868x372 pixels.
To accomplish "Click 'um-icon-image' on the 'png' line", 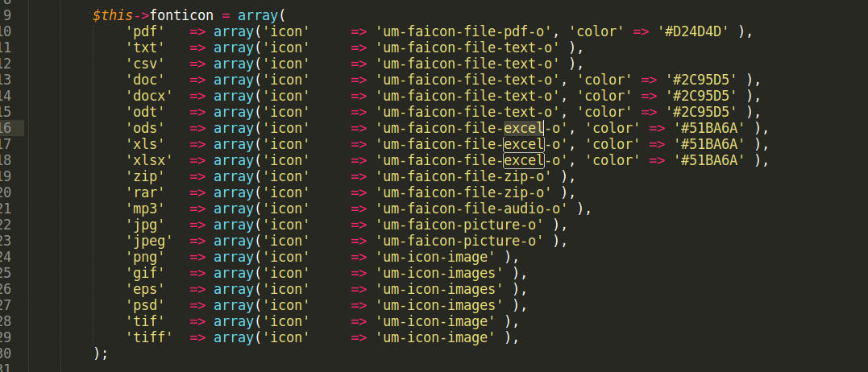I will coord(435,257).
